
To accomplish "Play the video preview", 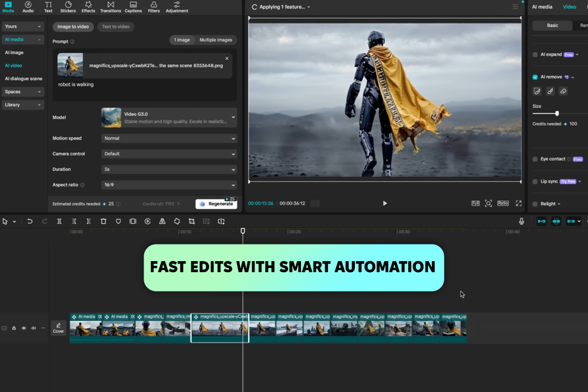I will [385, 203].
